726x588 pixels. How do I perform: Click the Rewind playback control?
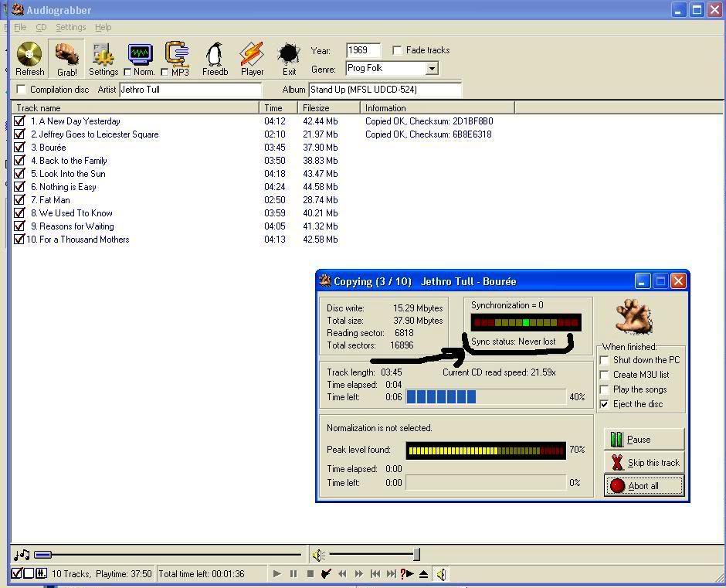pos(343,573)
